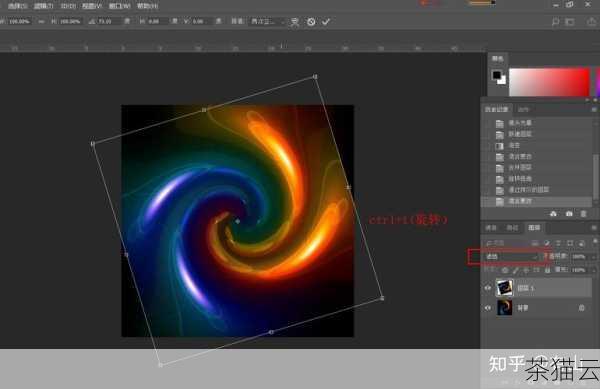Open the 帮助(H) menu
The width and height of the screenshot is (600, 389).
click(x=147, y=6)
